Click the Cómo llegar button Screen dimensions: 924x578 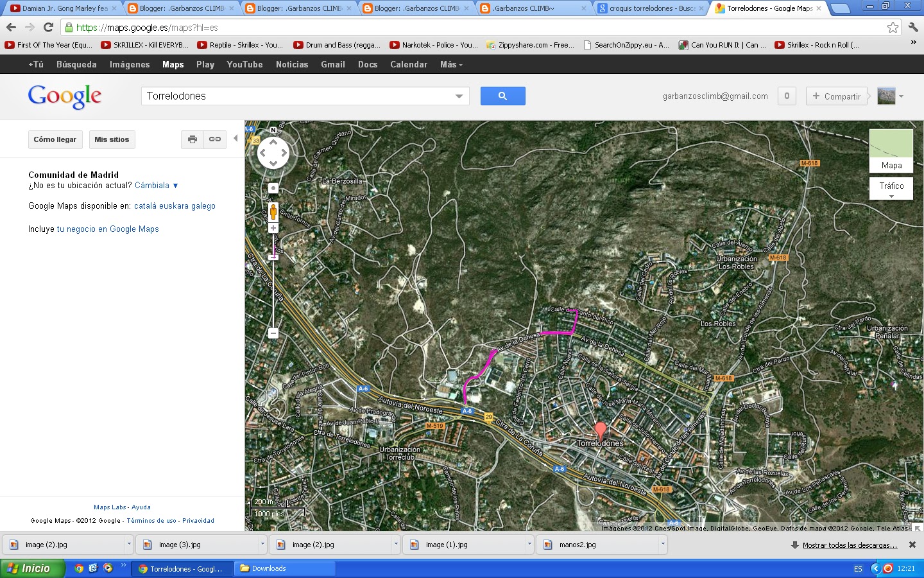click(x=55, y=139)
